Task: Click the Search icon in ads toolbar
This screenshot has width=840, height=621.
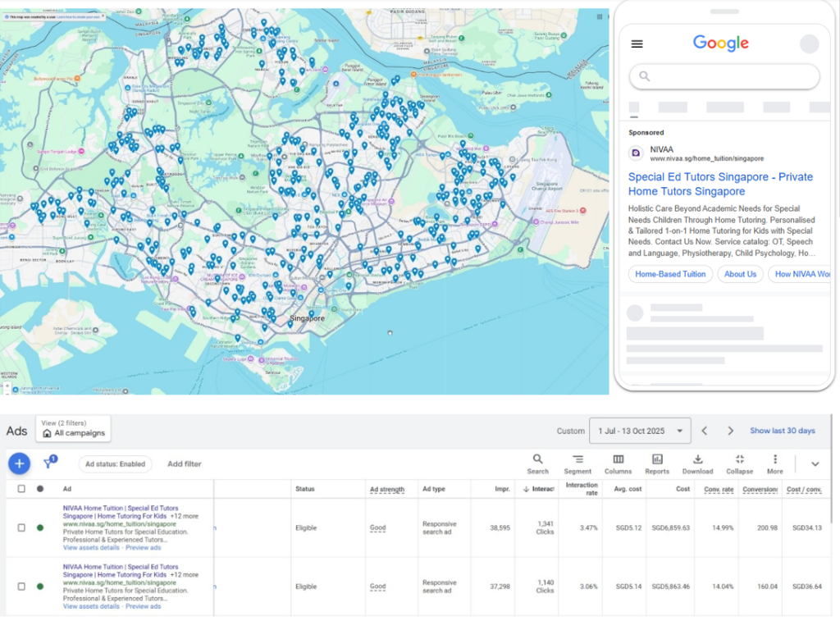Action: point(537,463)
